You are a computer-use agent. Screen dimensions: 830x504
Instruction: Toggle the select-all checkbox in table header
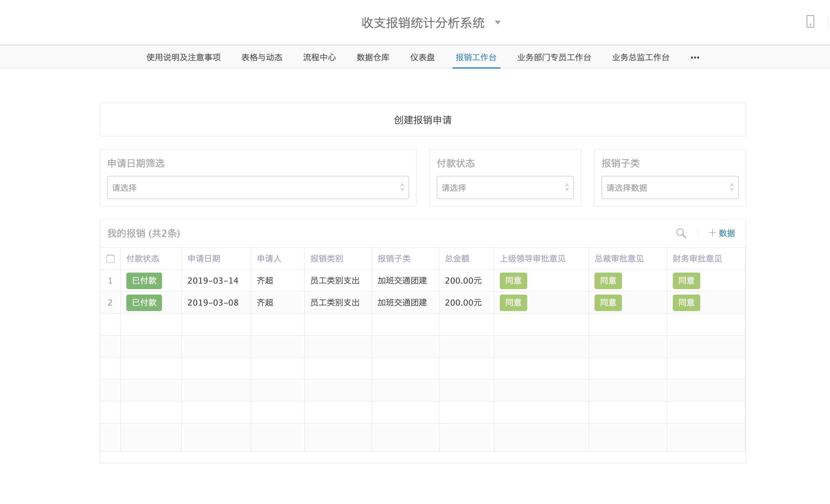click(111, 259)
